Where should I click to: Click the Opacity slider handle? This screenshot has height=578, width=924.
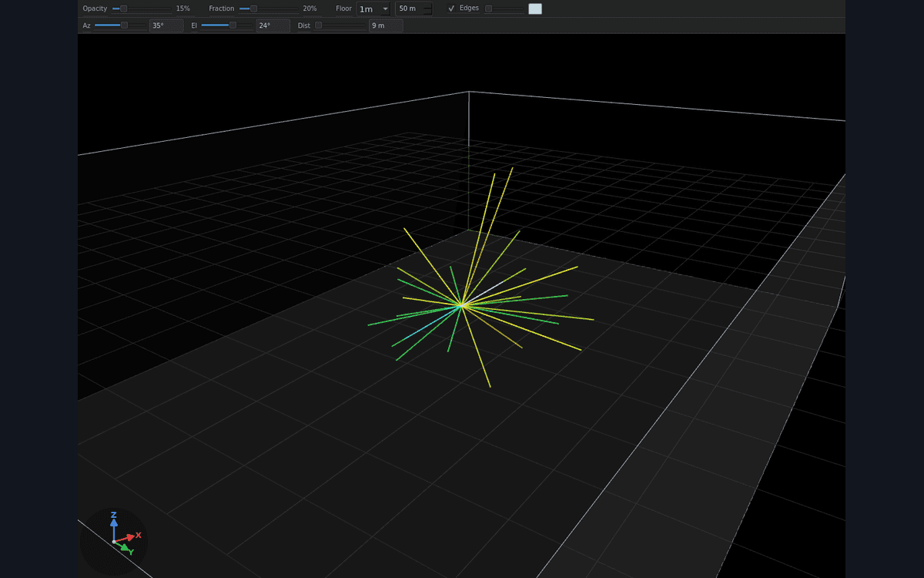point(123,8)
